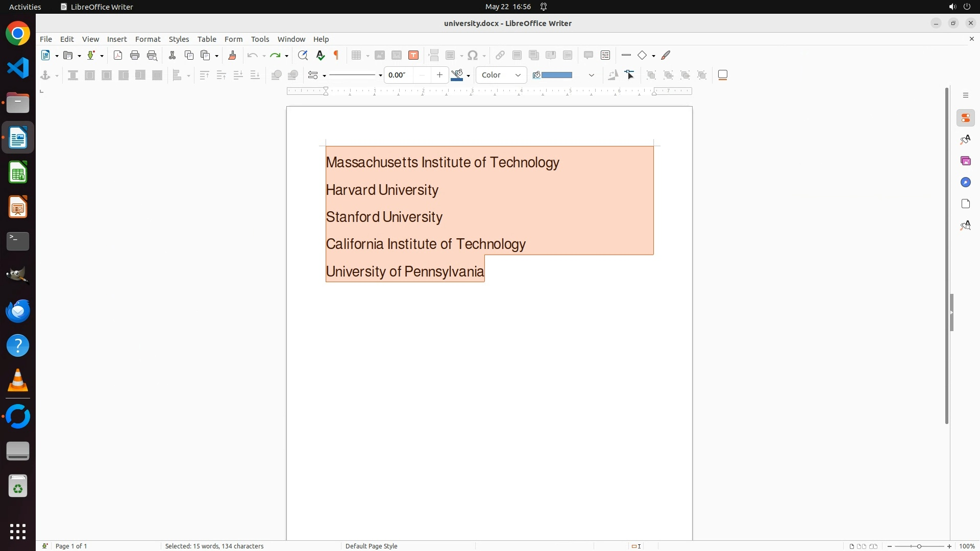This screenshot has width=980, height=551.
Task: Click the Export as PDF icon
Action: [x=118, y=56]
